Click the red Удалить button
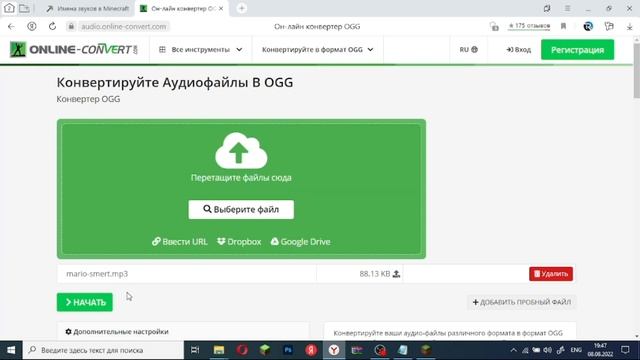 point(551,274)
